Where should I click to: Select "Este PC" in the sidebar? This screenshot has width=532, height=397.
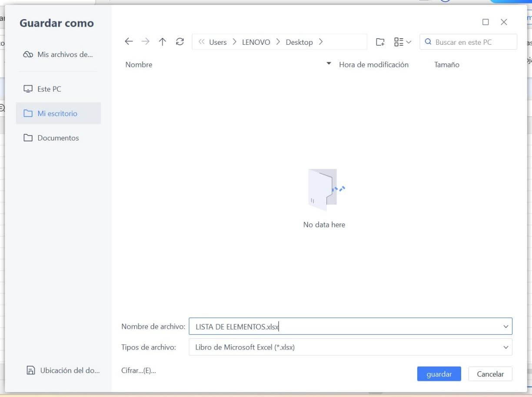point(49,89)
